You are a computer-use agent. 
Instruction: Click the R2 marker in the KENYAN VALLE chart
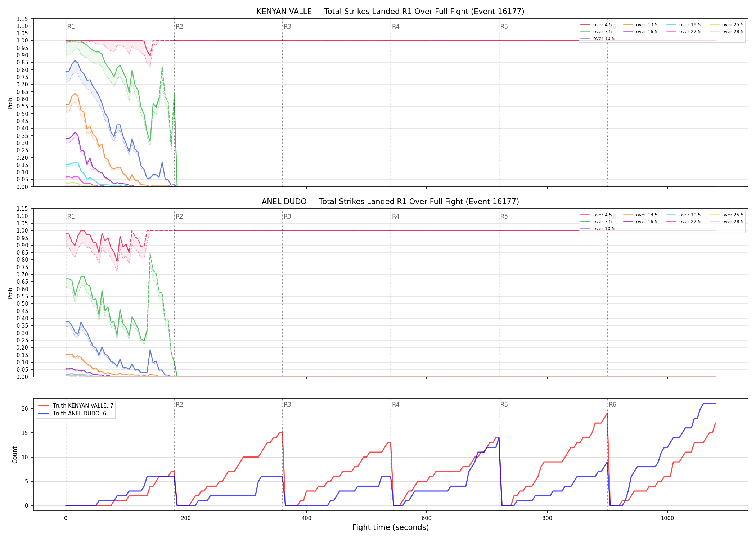coord(179,27)
